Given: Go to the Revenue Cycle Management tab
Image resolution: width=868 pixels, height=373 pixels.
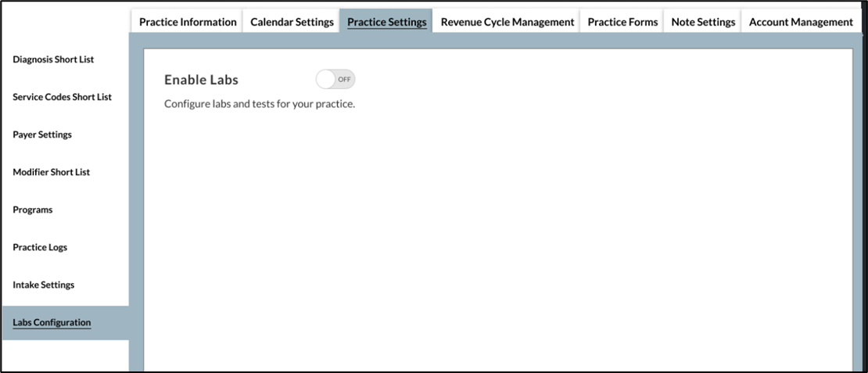Looking at the screenshot, I should point(508,22).
